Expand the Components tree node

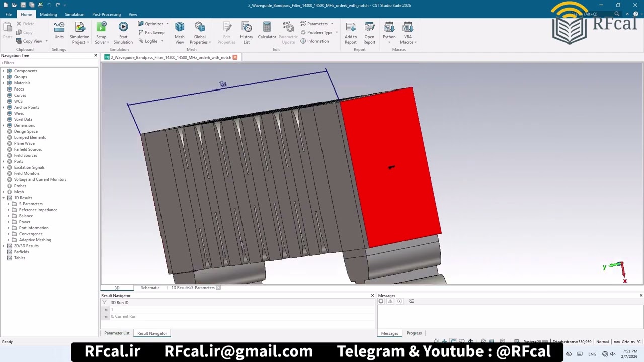click(4, 71)
